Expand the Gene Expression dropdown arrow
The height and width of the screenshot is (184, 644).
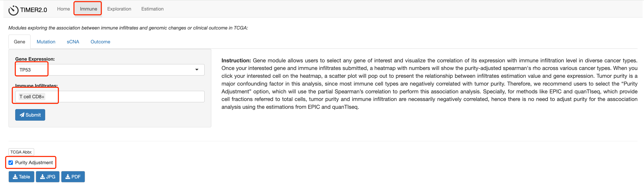[x=197, y=70]
